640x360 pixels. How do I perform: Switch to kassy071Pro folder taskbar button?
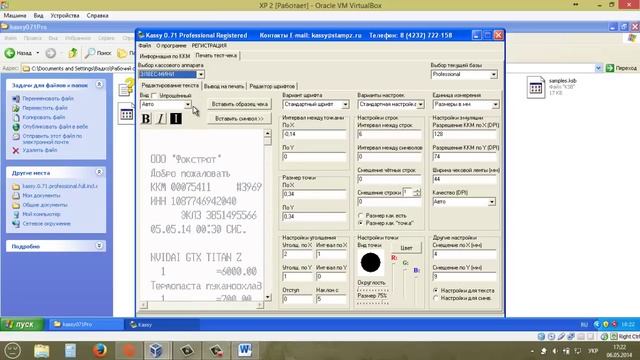click(x=86, y=324)
